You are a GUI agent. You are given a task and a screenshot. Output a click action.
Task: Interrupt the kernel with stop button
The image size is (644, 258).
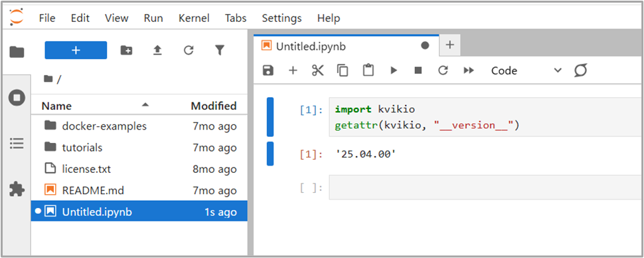pos(418,70)
